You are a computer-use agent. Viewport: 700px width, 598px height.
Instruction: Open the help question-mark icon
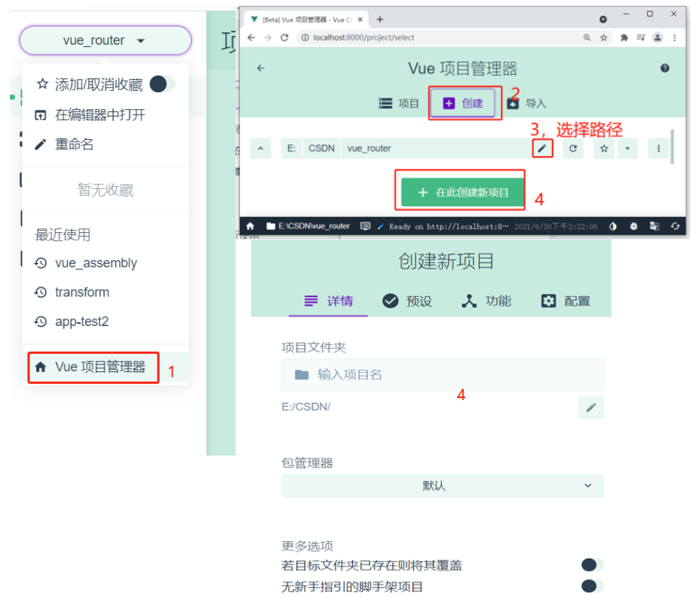pyautogui.click(x=665, y=69)
